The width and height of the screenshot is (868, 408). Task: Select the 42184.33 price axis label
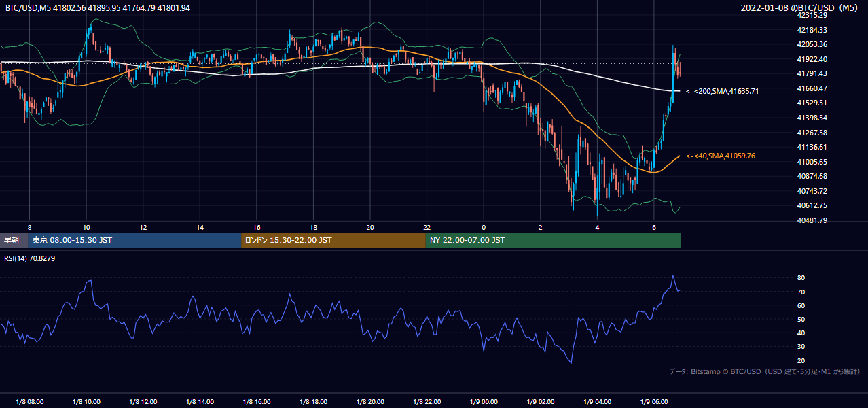812,30
